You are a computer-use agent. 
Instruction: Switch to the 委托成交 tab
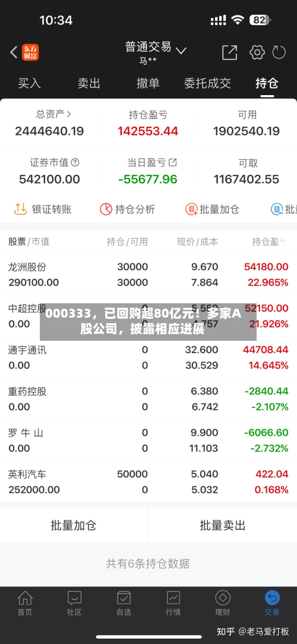[x=207, y=83]
